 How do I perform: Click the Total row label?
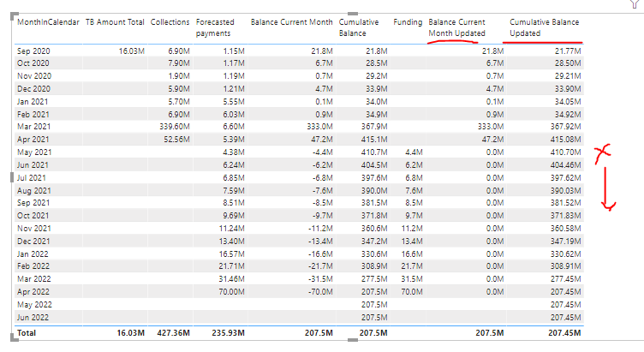(27, 332)
